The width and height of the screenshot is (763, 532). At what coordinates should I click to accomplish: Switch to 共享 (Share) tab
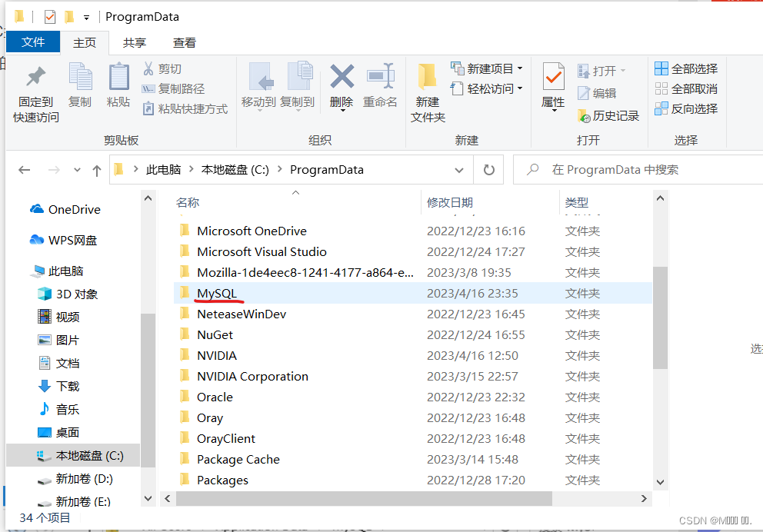tap(135, 43)
